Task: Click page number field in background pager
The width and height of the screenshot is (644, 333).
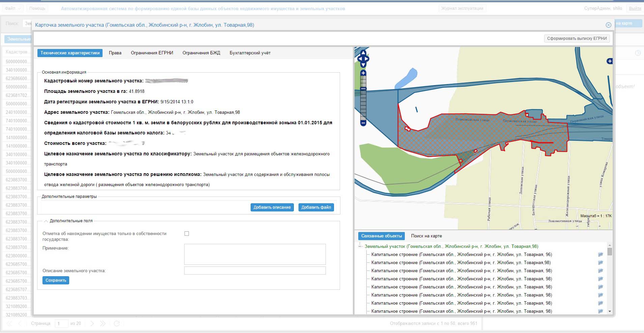Action: [61, 324]
